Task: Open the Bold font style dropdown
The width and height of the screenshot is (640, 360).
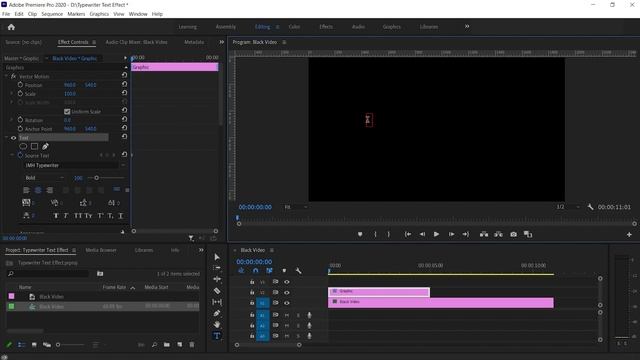Action: [44, 178]
